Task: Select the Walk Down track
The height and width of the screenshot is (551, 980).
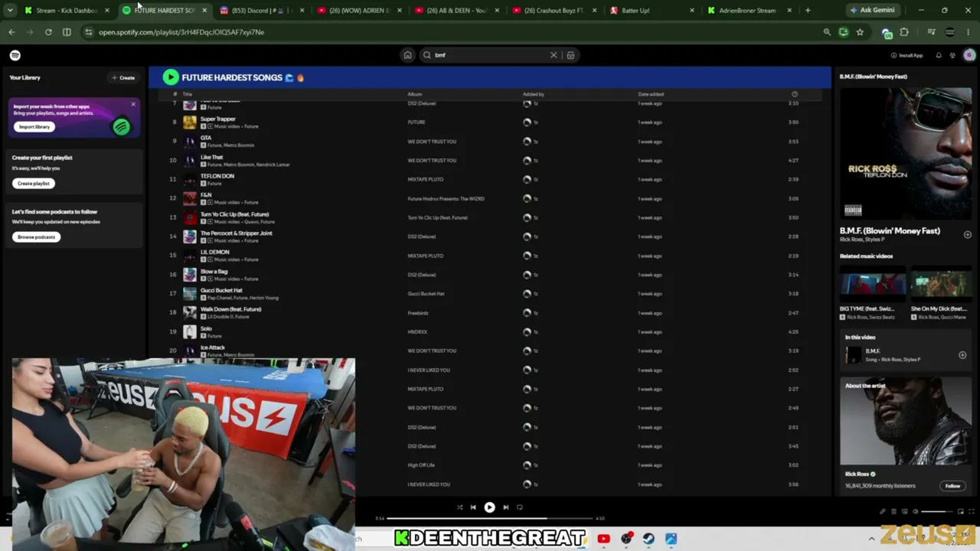Action: pos(490,313)
